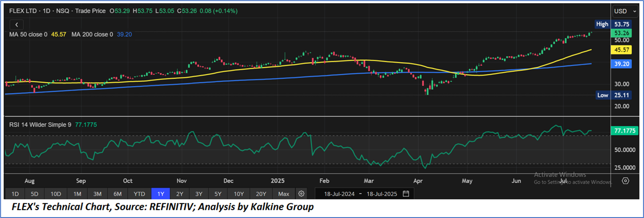Select the YTD range tab
The height and width of the screenshot is (218, 644).
pos(140,194)
